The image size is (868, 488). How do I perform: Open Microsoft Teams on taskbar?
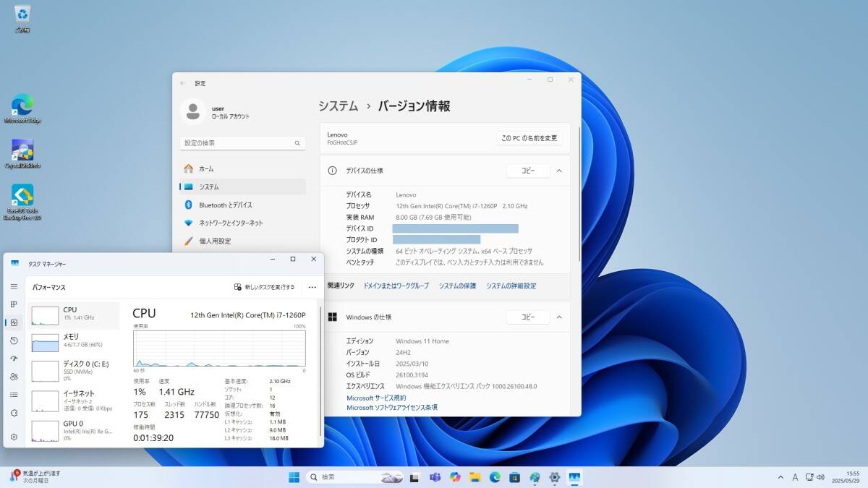pyautogui.click(x=435, y=477)
